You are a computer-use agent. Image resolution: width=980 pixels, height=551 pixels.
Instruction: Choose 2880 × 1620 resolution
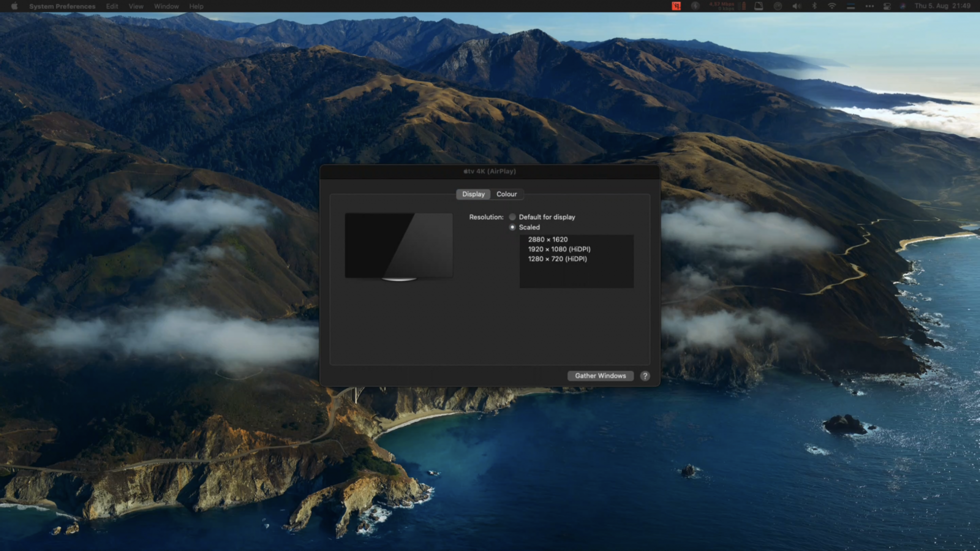548,240
